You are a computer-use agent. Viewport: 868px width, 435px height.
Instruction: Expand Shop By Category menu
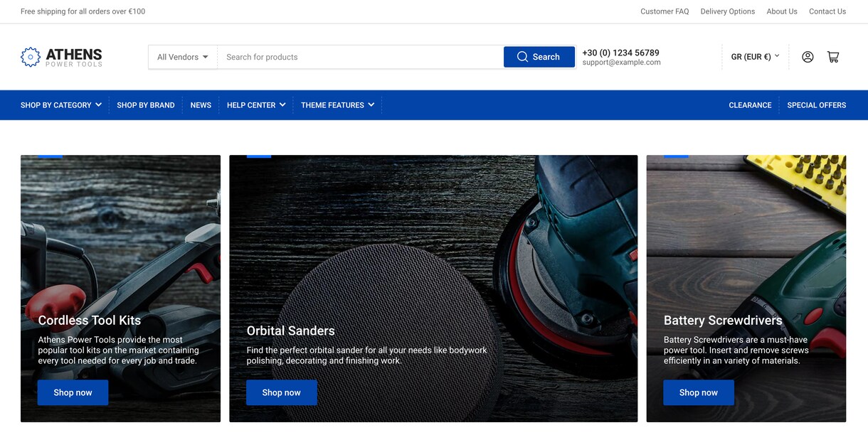click(61, 105)
